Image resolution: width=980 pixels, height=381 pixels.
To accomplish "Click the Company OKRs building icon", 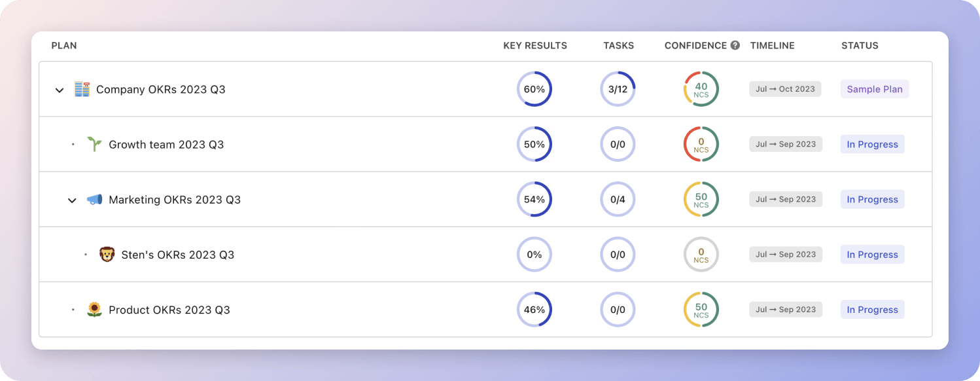I will pos(82,90).
